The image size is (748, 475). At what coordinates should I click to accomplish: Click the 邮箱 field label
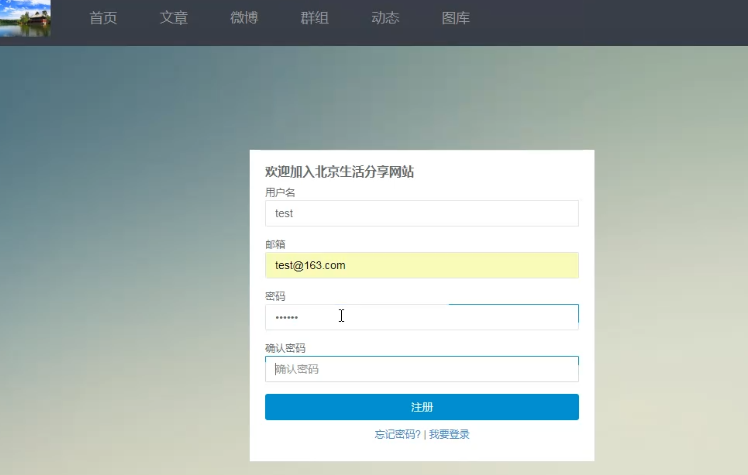(x=275, y=244)
